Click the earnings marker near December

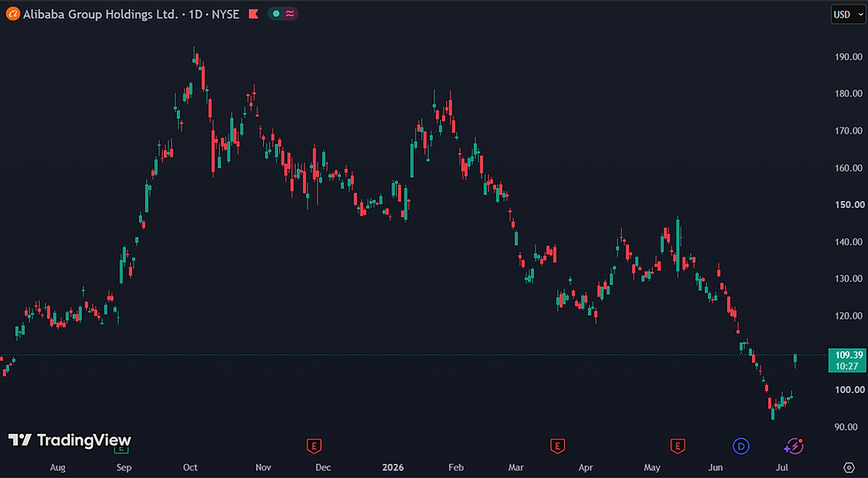pyautogui.click(x=314, y=445)
